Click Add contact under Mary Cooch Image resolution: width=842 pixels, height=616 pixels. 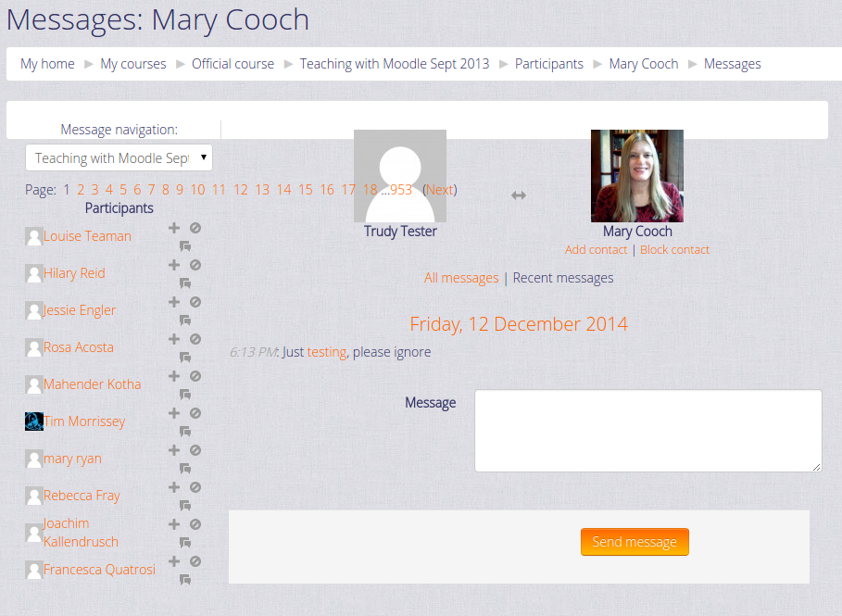pyautogui.click(x=596, y=250)
